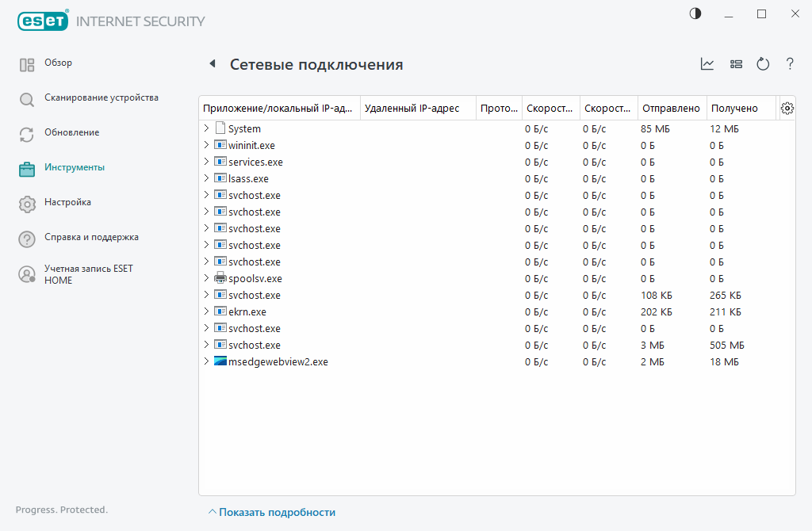Open Учетная запись ESET HOME
This screenshot has width=812, height=531.
click(89, 274)
